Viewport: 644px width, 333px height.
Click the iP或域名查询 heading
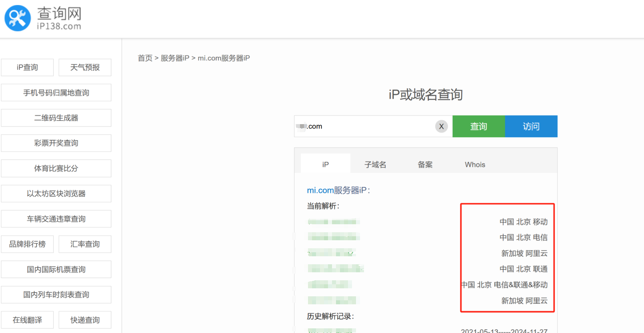click(426, 94)
